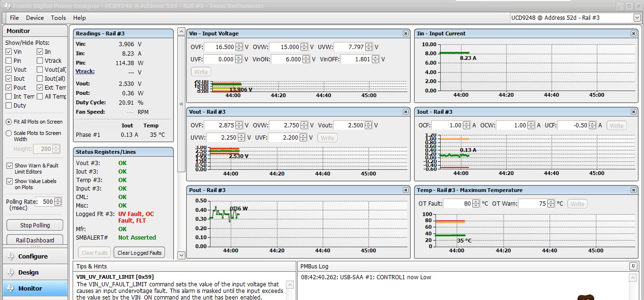This screenshot has width=644, height=300.
Task: Click the Vin OVW 15.000 field
Action: pyautogui.click(x=285, y=47)
